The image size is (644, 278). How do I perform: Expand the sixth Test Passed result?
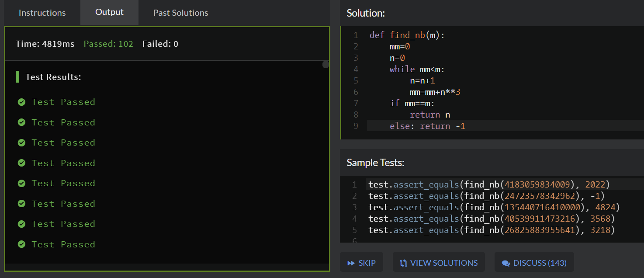pos(63,204)
